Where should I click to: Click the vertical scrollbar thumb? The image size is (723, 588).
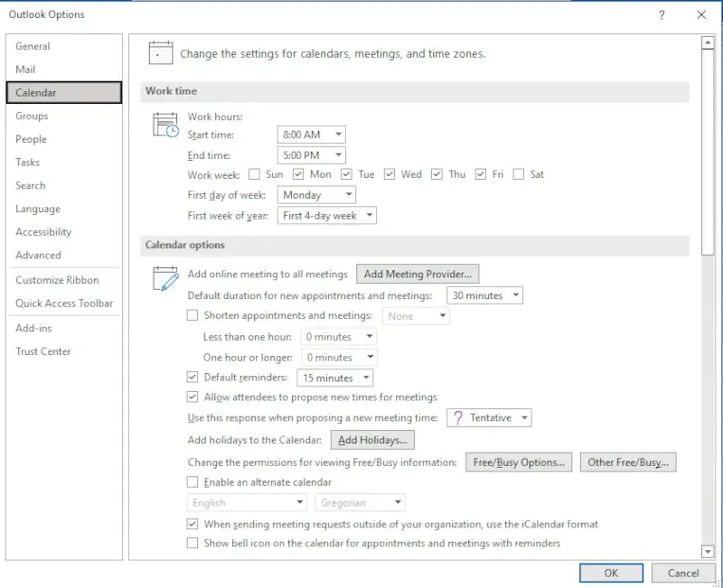pos(708,152)
